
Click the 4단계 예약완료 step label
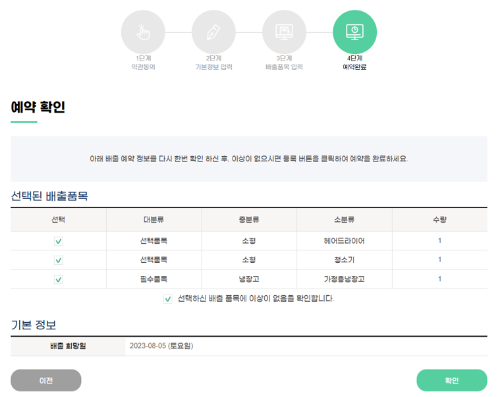(355, 62)
